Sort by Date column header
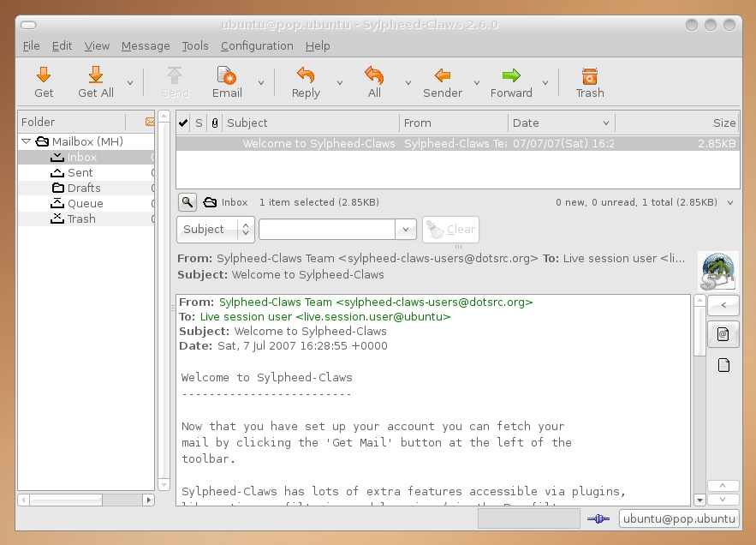Screen dimensions: 756x545 point(561,123)
